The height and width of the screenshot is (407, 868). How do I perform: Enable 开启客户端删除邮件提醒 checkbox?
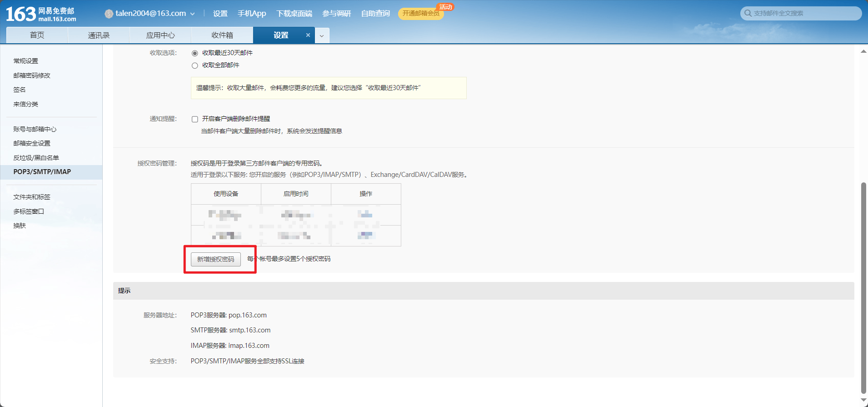point(195,119)
